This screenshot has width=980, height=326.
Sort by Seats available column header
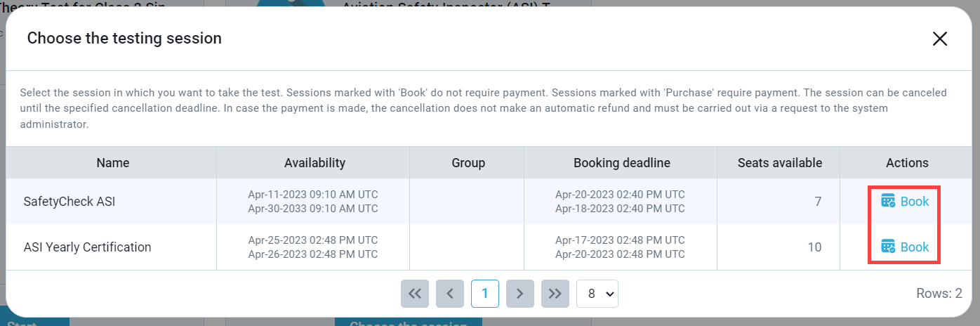click(x=779, y=163)
